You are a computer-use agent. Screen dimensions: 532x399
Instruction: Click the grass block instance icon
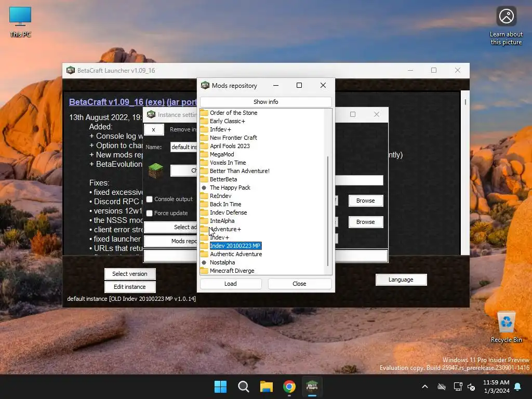[x=156, y=170]
